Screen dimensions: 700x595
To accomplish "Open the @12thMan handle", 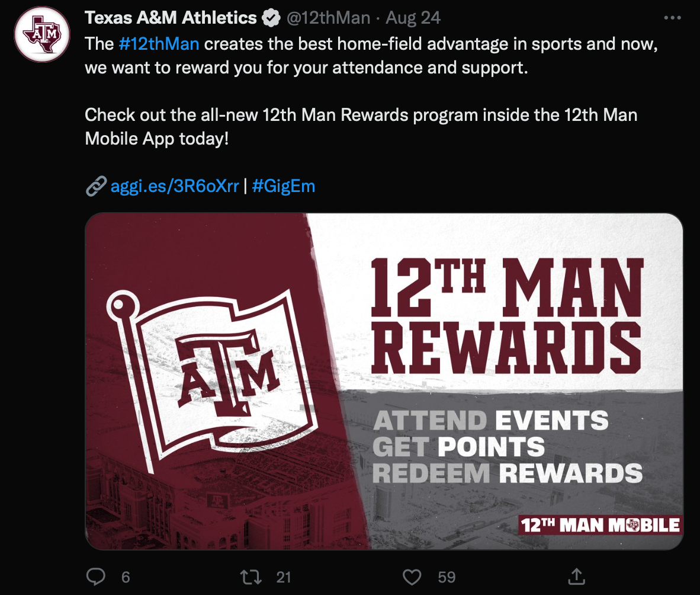I will pos(328,18).
